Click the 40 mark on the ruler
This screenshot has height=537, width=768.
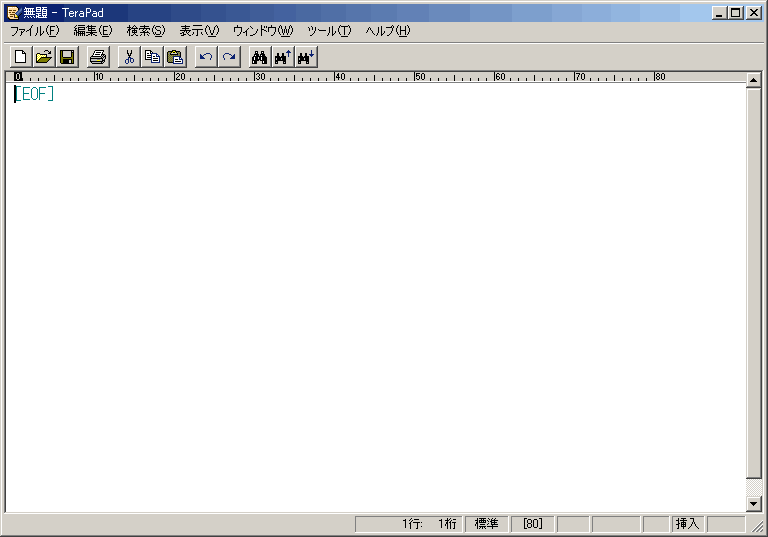[340, 76]
